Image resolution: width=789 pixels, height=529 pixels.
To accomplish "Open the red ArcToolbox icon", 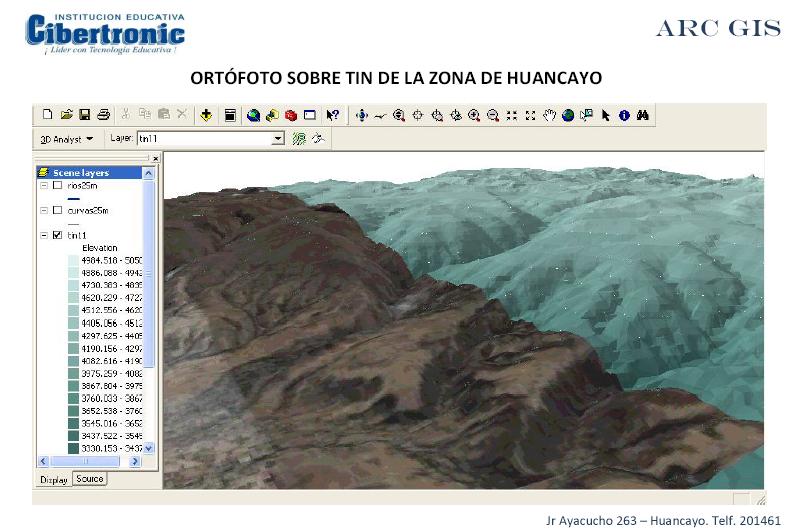I will point(291,115).
